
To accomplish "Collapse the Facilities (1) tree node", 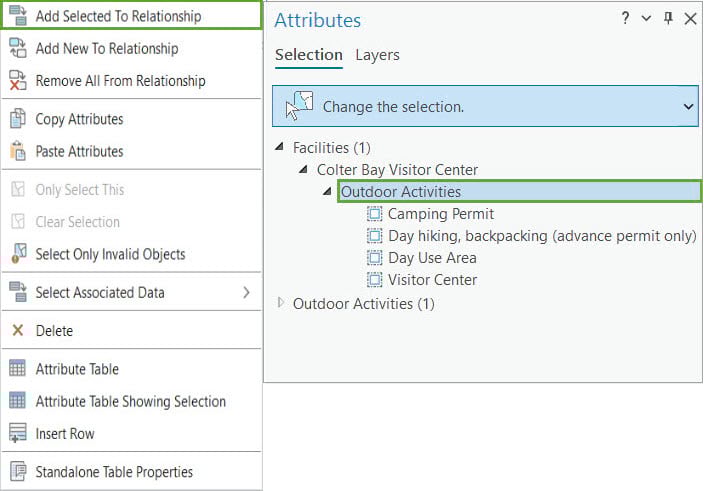I will coord(280,147).
